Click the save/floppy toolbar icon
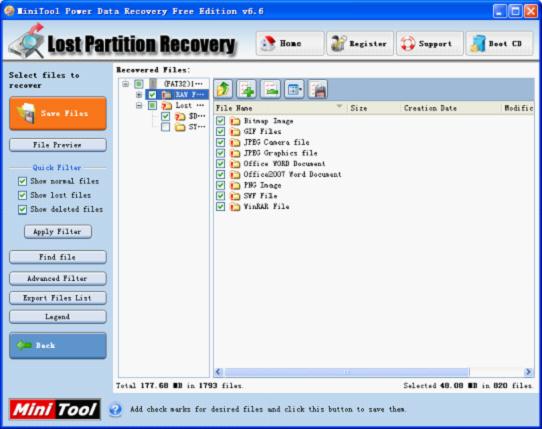542x429 pixels. click(318, 89)
